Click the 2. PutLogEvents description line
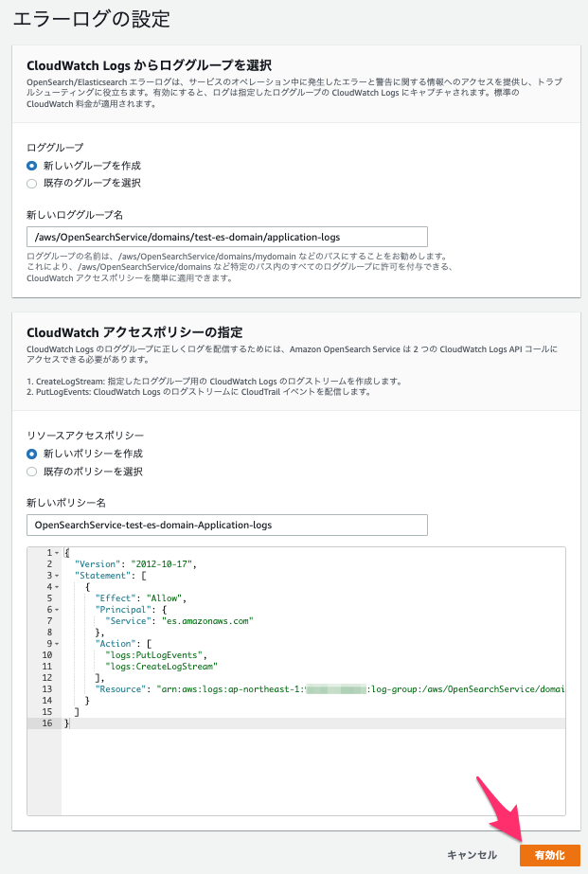 199,392
